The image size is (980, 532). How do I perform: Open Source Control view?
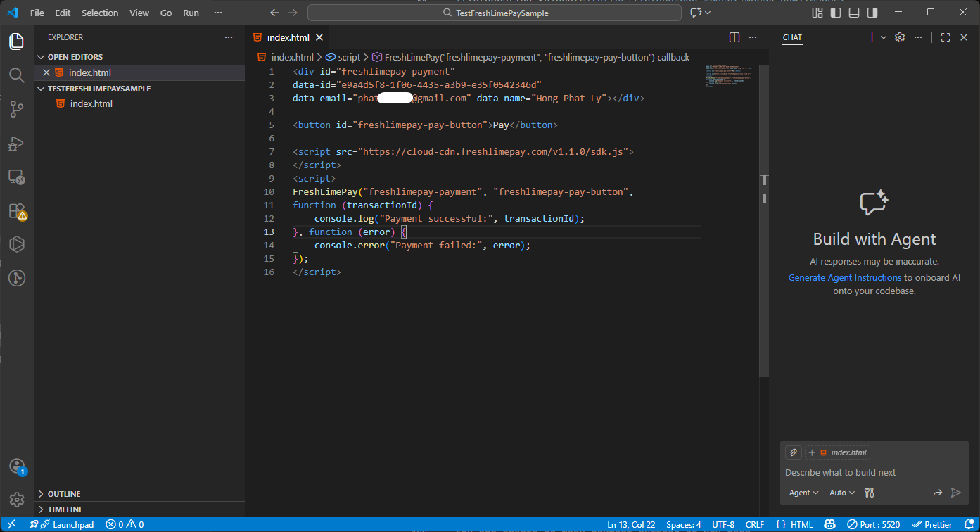click(x=17, y=109)
